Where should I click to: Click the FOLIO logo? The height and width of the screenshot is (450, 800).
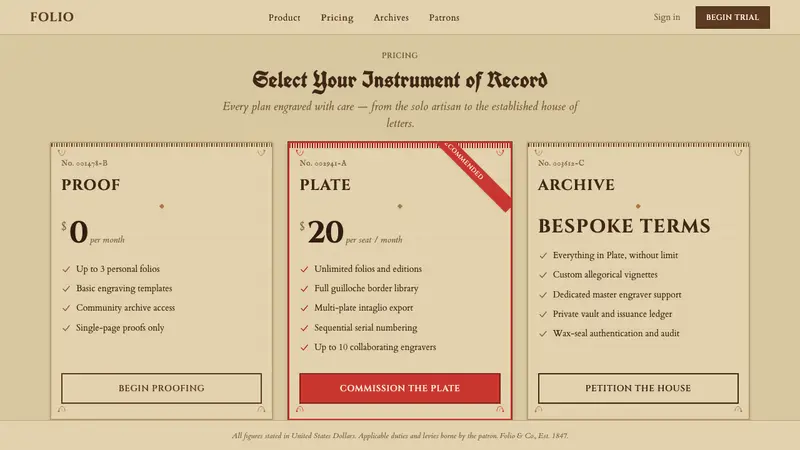[x=52, y=17]
